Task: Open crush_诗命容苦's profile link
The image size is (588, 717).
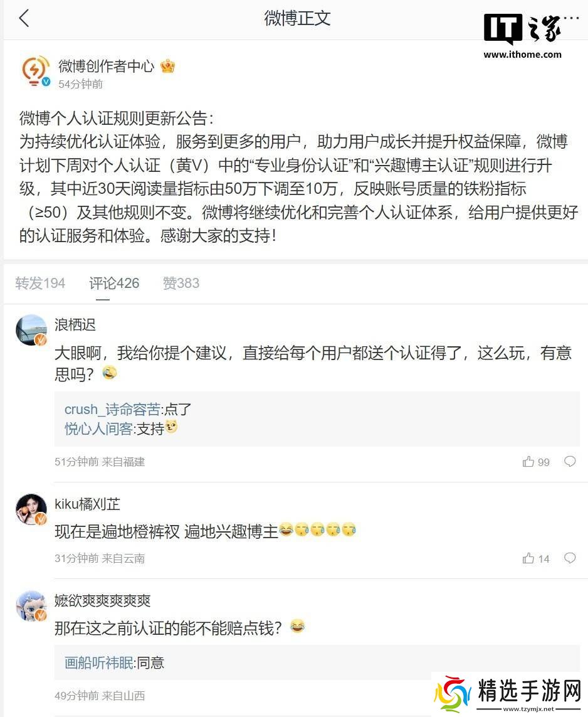Action: [112, 410]
